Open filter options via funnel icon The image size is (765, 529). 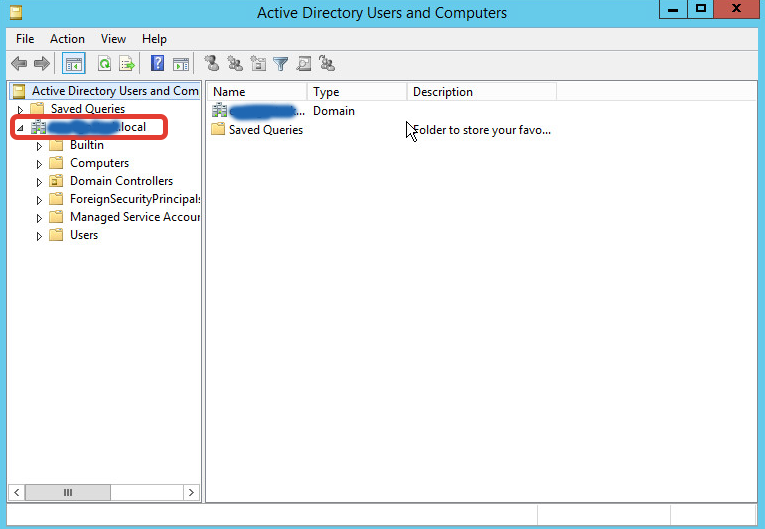point(281,64)
